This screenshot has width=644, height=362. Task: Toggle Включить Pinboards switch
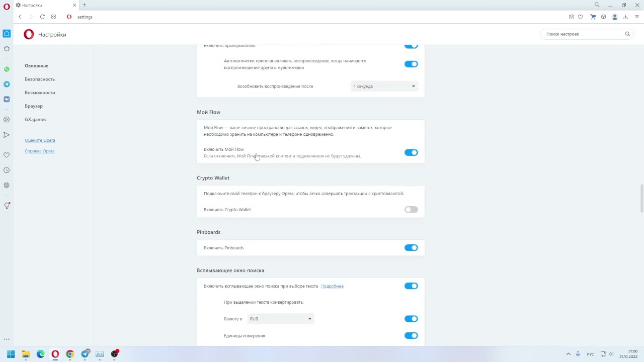pos(411,248)
